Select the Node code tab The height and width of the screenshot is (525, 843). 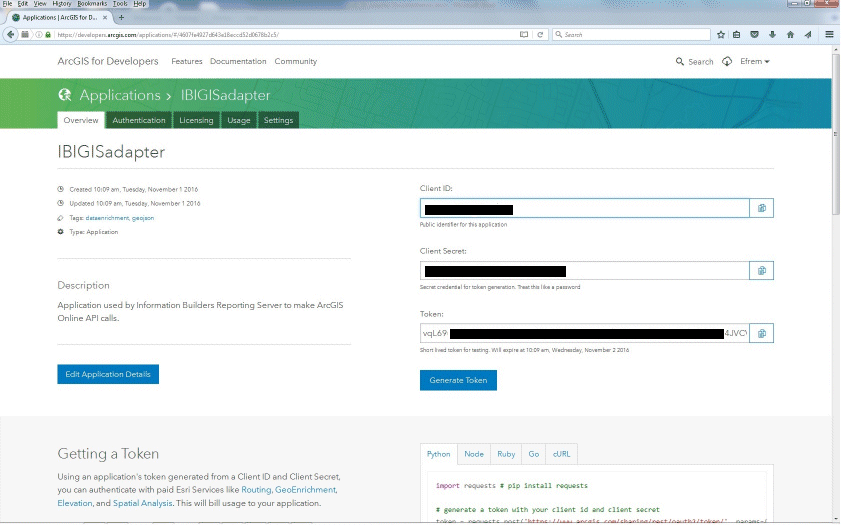point(474,454)
